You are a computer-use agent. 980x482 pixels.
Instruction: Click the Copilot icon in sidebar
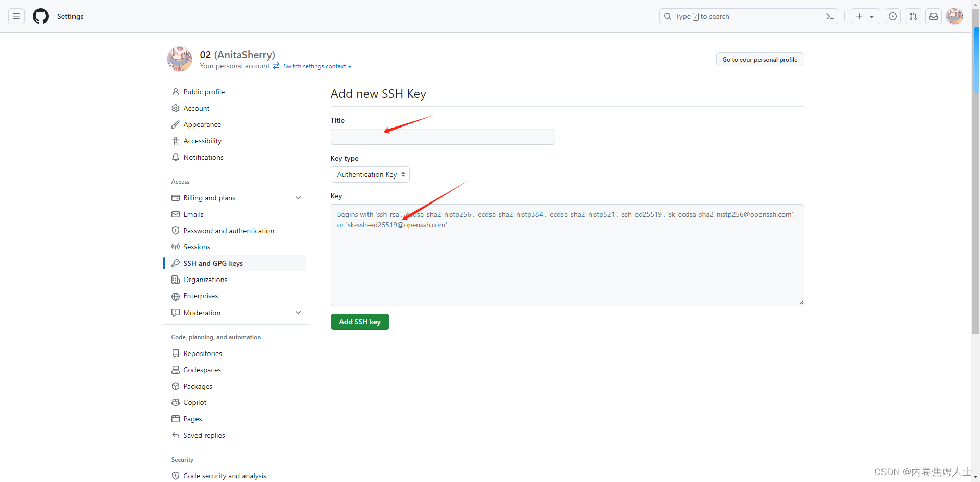point(176,402)
